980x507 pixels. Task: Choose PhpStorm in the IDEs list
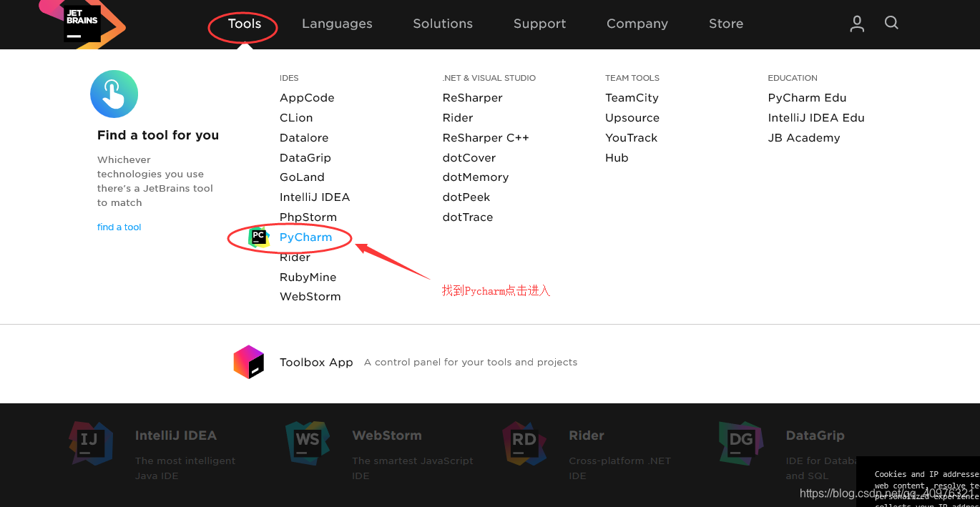(308, 217)
